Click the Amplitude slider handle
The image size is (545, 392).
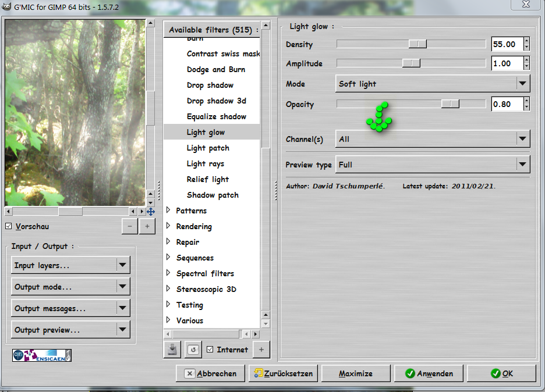tap(411, 63)
